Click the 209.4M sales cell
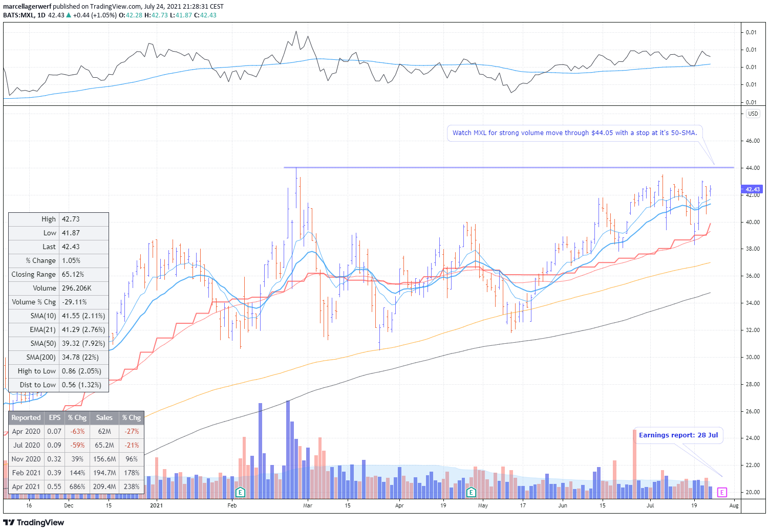The image size is (769, 532). click(x=104, y=486)
